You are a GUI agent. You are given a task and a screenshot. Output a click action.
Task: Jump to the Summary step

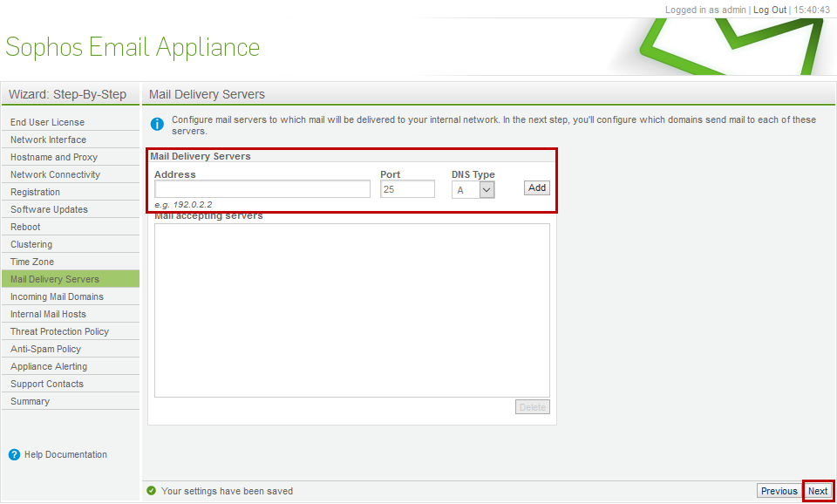(71, 401)
